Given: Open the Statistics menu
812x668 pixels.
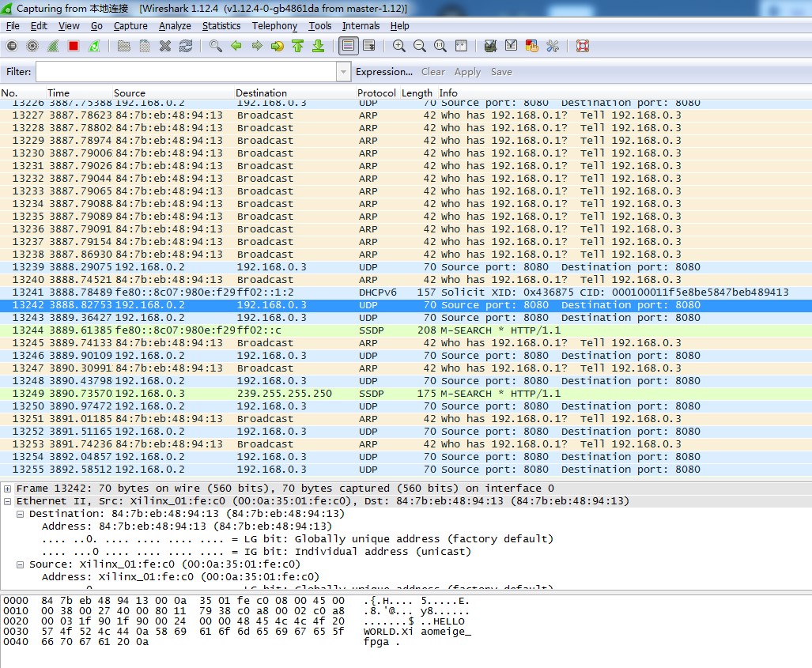Looking at the screenshot, I should [x=221, y=25].
